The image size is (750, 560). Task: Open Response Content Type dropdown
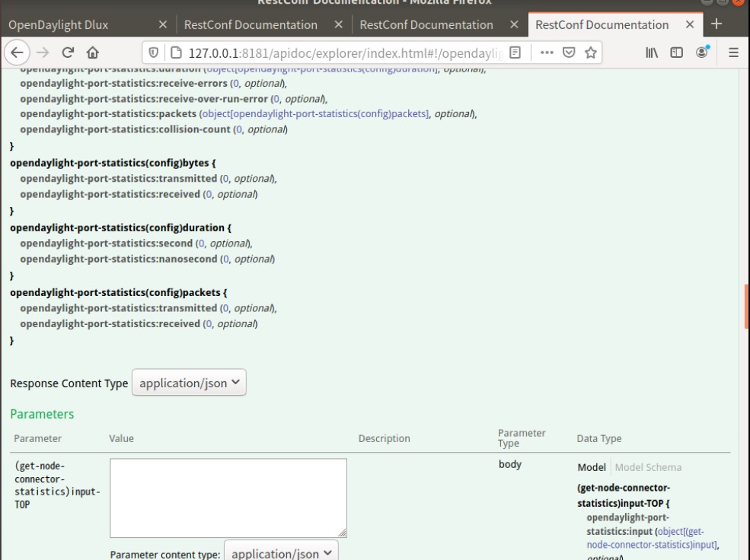pos(189,382)
